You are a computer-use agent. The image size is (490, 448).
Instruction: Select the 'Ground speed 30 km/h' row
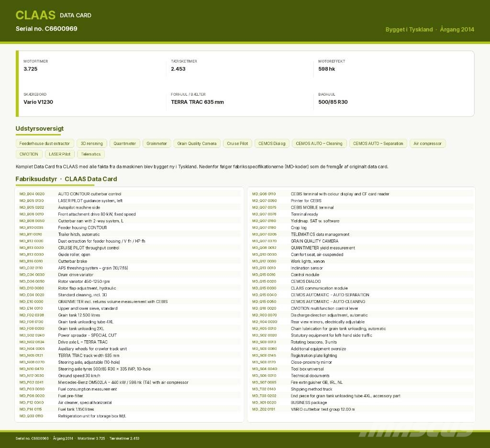click(x=129, y=375)
